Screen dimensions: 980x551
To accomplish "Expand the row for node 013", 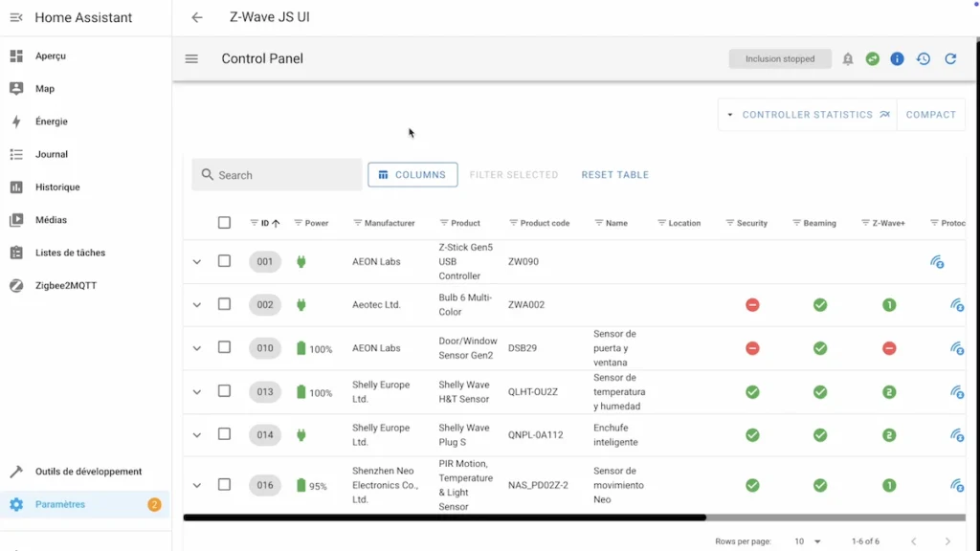I will pos(197,391).
